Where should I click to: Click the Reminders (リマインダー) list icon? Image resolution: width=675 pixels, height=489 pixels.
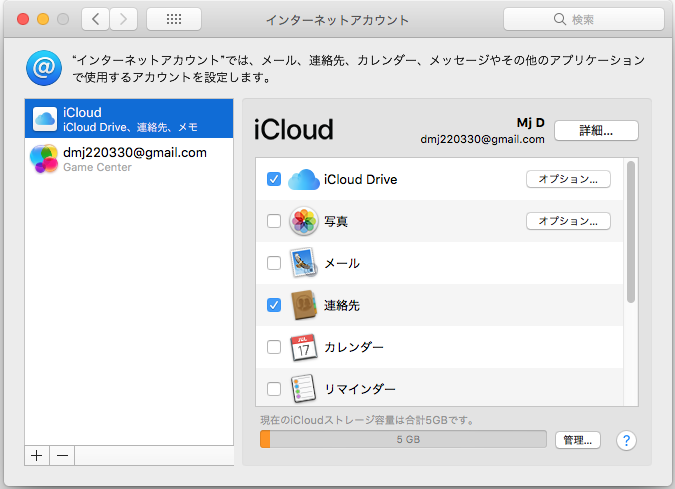pyautogui.click(x=303, y=389)
